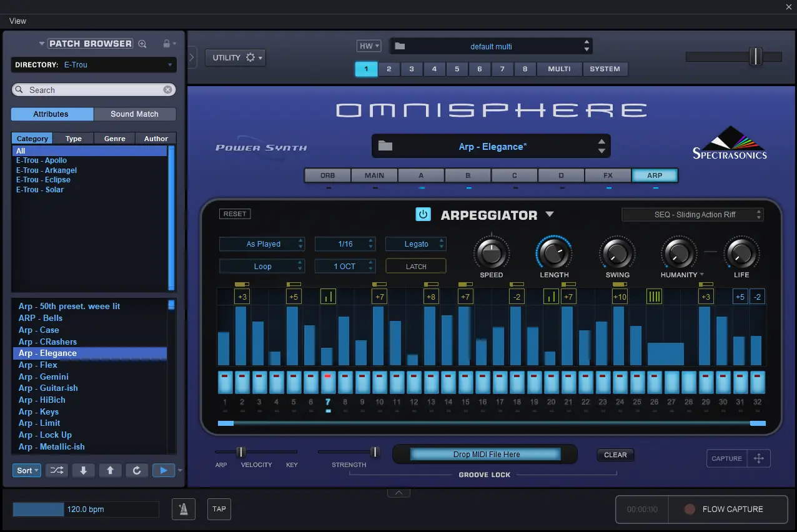Image resolution: width=797 pixels, height=532 pixels.
Task: Toggle step 13 on/off button
Action: point(431,382)
